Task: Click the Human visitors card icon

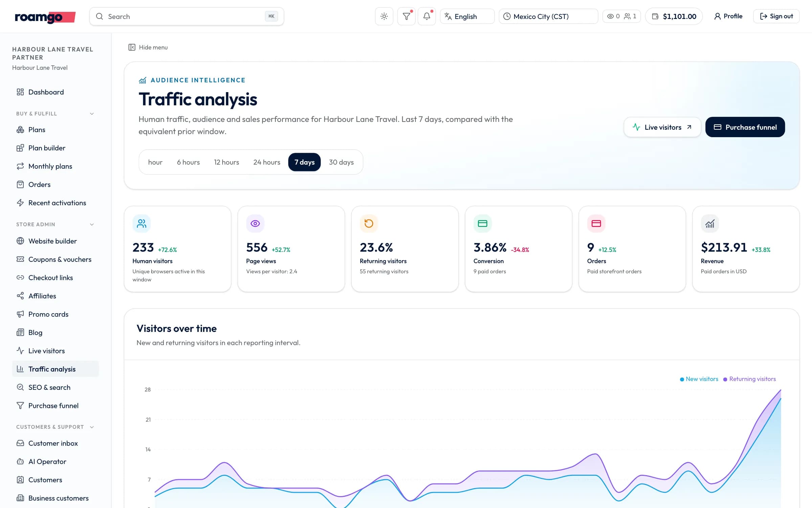Action: [x=141, y=224]
